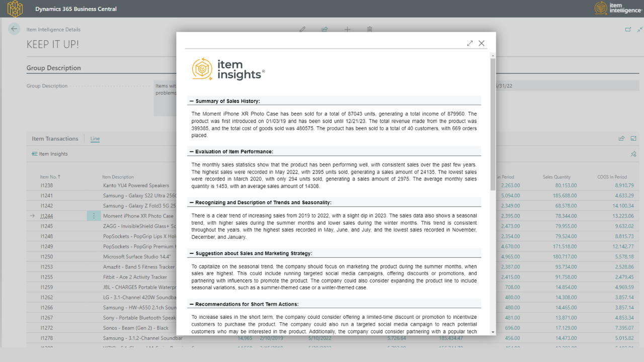Open item number I1259
The height and width of the screenshot is (362, 644).
[x=47, y=287]
